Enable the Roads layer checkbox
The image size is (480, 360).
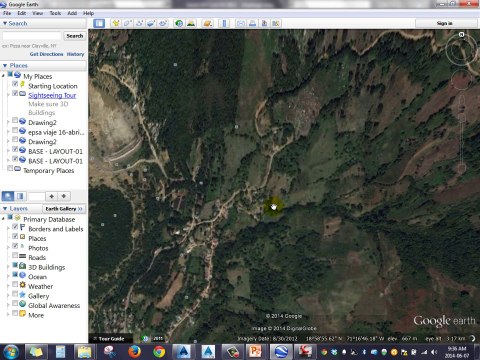[x=15, y=255]
